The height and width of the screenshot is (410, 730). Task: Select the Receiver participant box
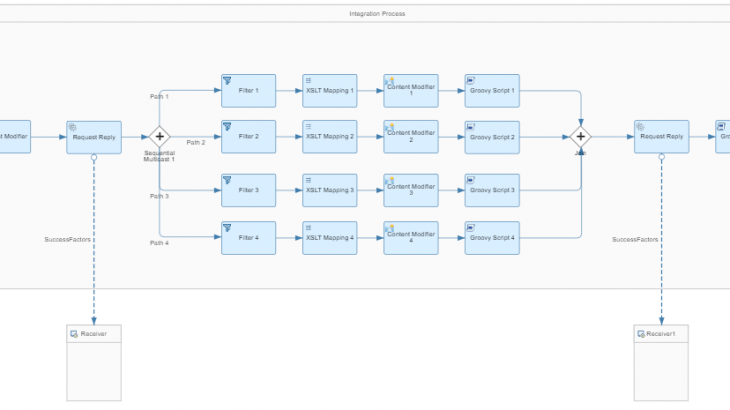[x=94, y=363]
